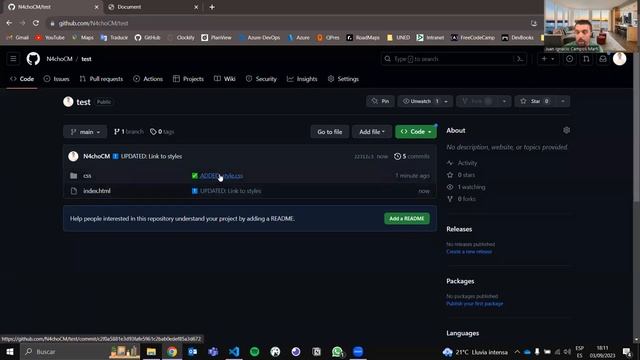The image size is (640, 360).
Task: Switch to the Pull requests tab
Action: pos(101,79)
